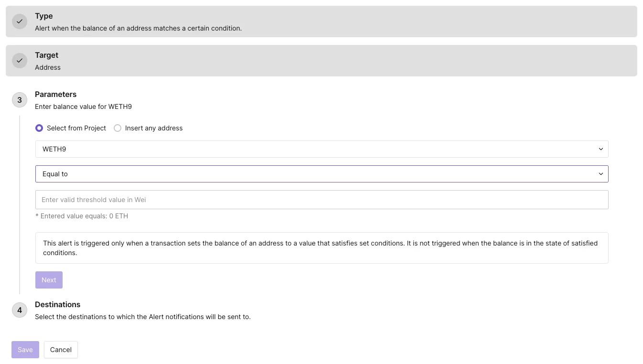Click the Parameters step heading
The width and height of the screenshot is (643, 364).
(x=55, y=94)
